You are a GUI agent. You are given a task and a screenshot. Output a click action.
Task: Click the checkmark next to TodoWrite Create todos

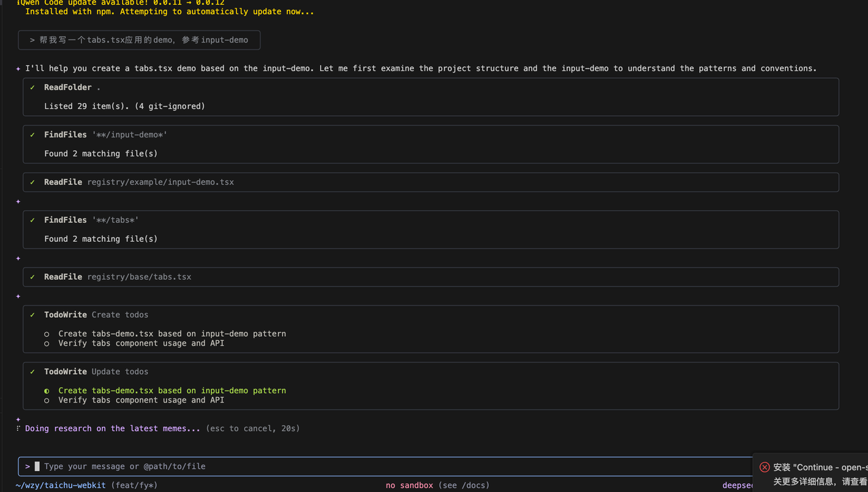pyautogui.click(x=32, y=315)
